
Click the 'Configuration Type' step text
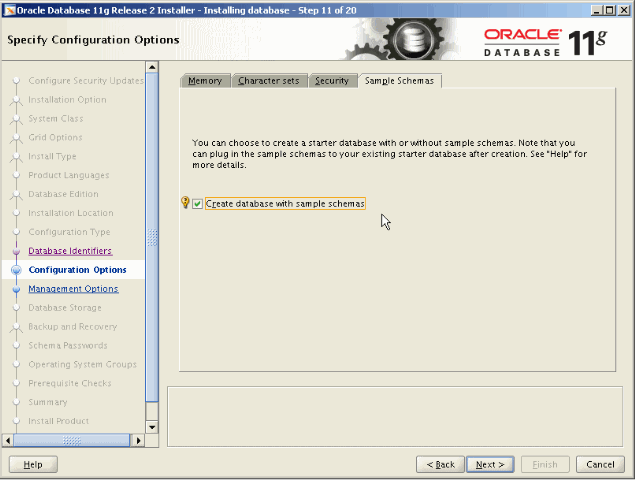[x=69, y=232]
